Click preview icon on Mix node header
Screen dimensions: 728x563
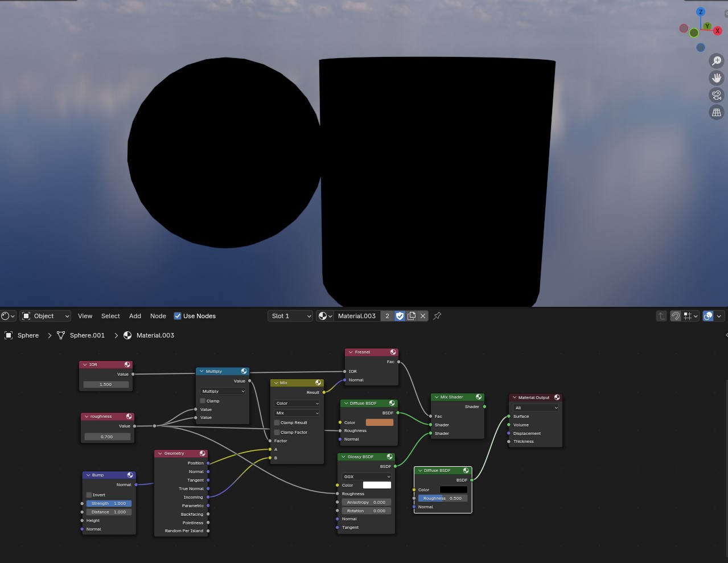click(x=318, y=383)
